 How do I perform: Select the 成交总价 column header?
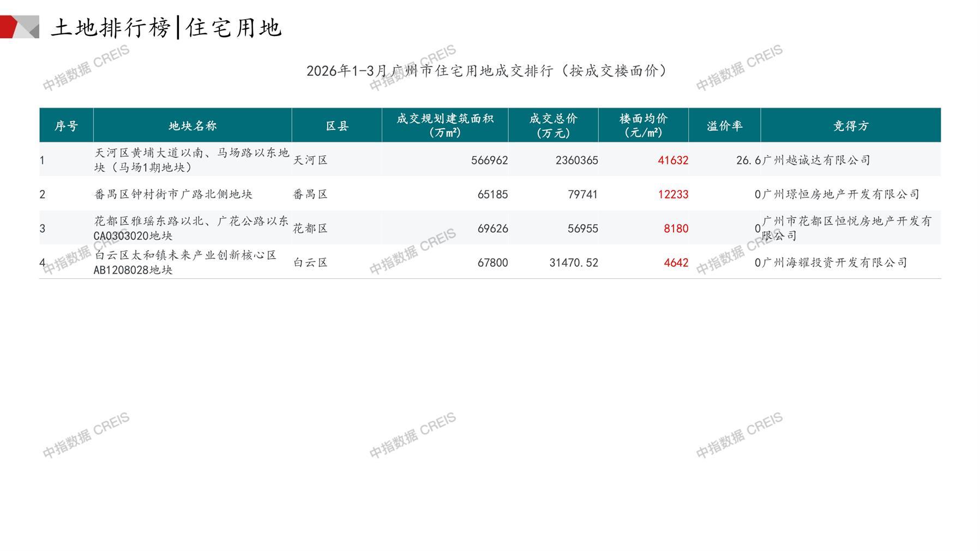(553, 125)
